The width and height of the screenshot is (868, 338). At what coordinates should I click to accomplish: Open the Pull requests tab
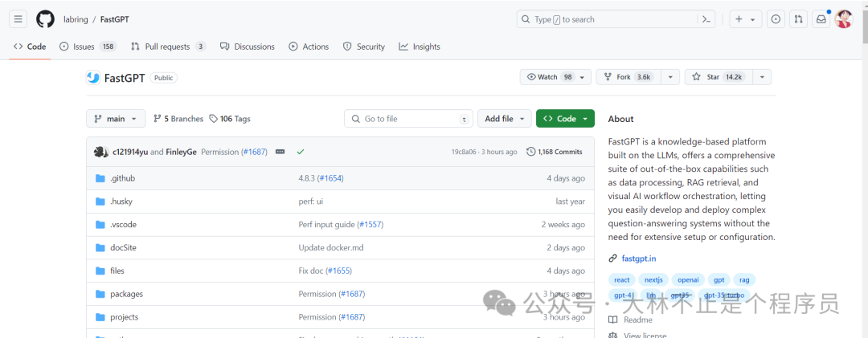(168, 47)
